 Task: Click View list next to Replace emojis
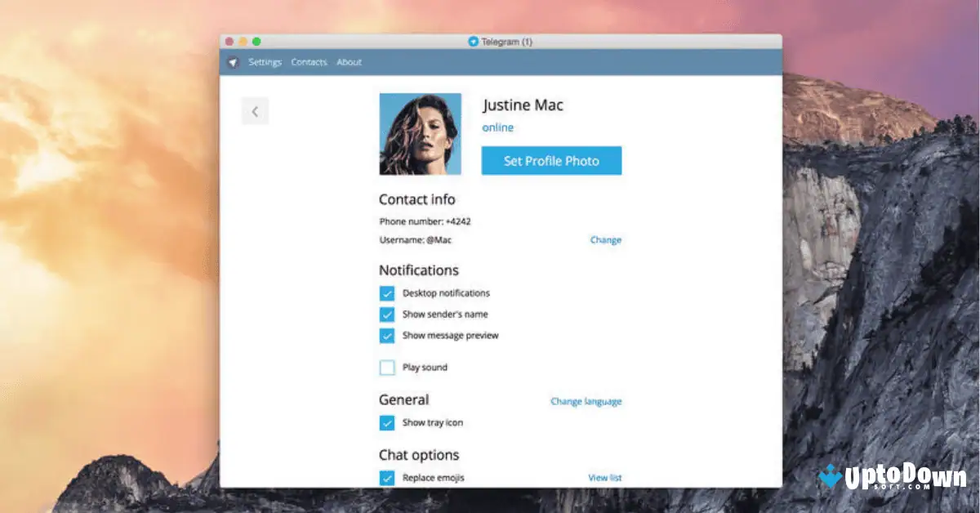(x=604, y=477)
